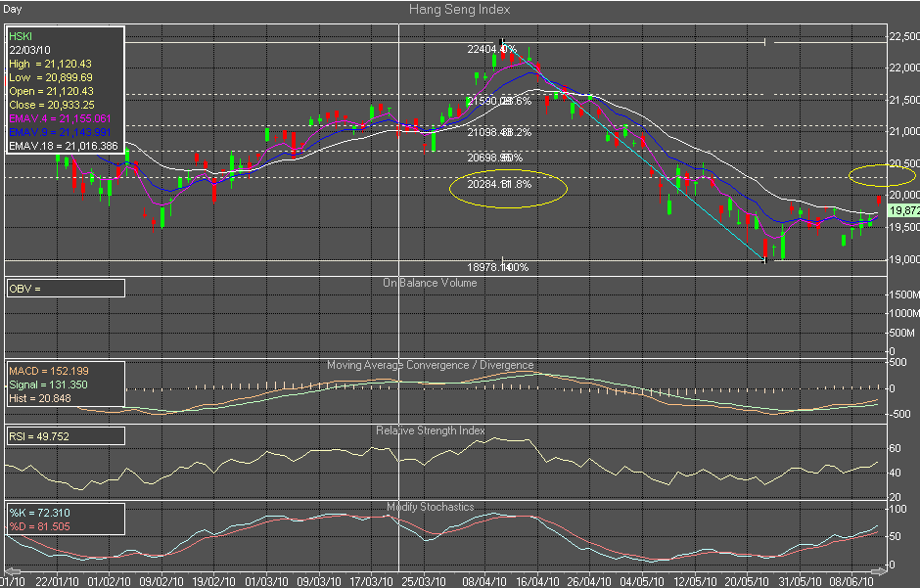
Task: Click the "Open = 21,120.43" value
Action: point(51,91)
